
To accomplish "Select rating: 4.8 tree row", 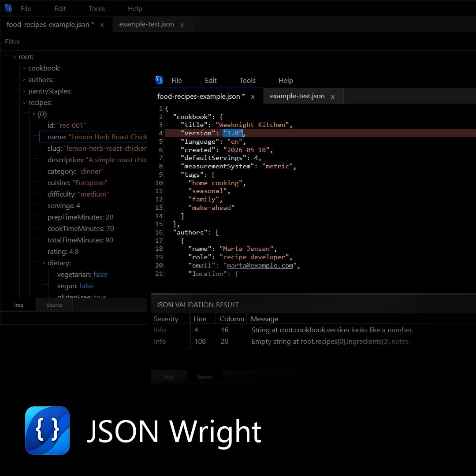I will [x=63, y=252].
